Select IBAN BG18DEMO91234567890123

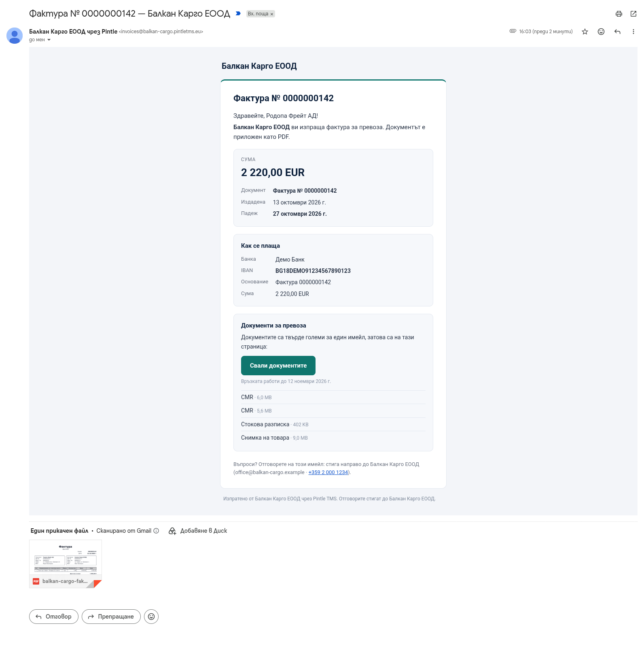pos(313,271)
